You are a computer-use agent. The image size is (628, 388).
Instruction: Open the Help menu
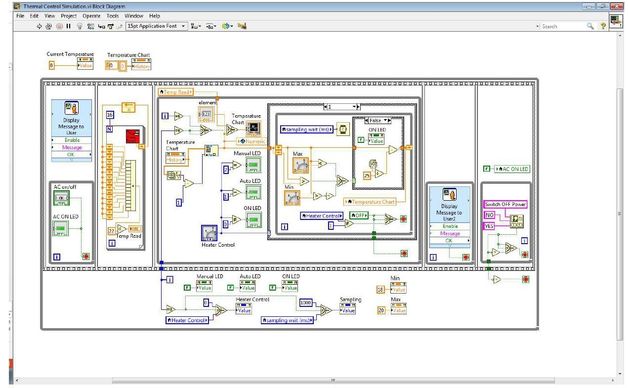[155, 16]
